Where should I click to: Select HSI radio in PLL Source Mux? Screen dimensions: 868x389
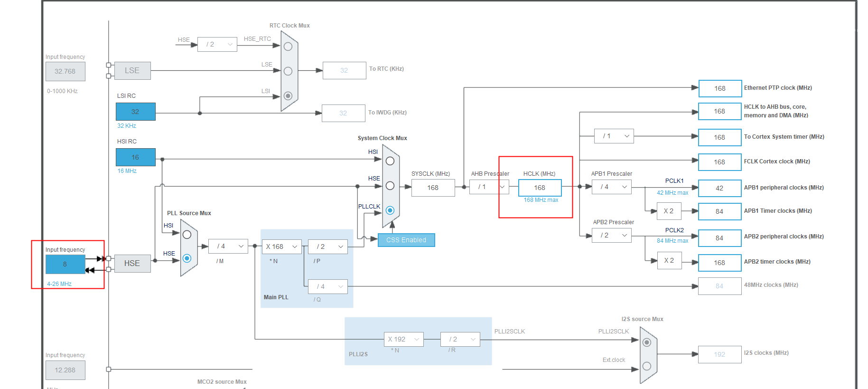tap(187, 235)
